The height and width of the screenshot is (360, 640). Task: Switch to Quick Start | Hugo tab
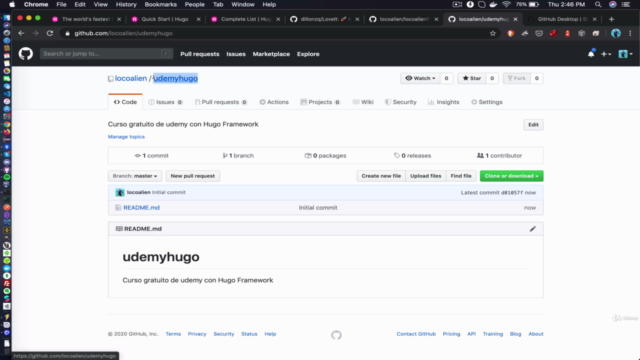click(x=165, y=19)
